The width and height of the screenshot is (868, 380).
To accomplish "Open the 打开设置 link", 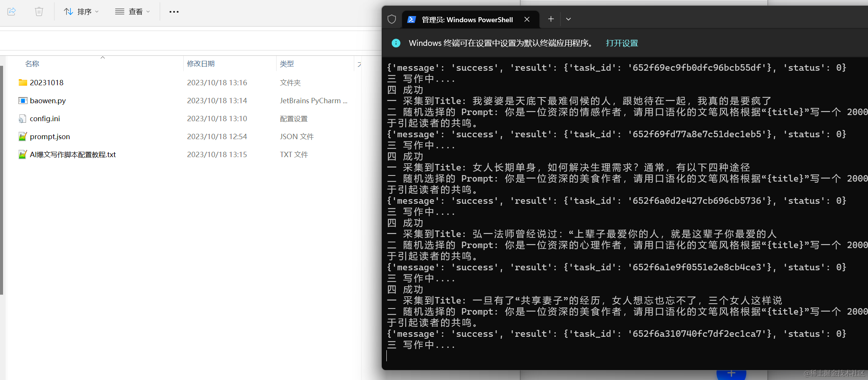I will click(x=622, y=43).
